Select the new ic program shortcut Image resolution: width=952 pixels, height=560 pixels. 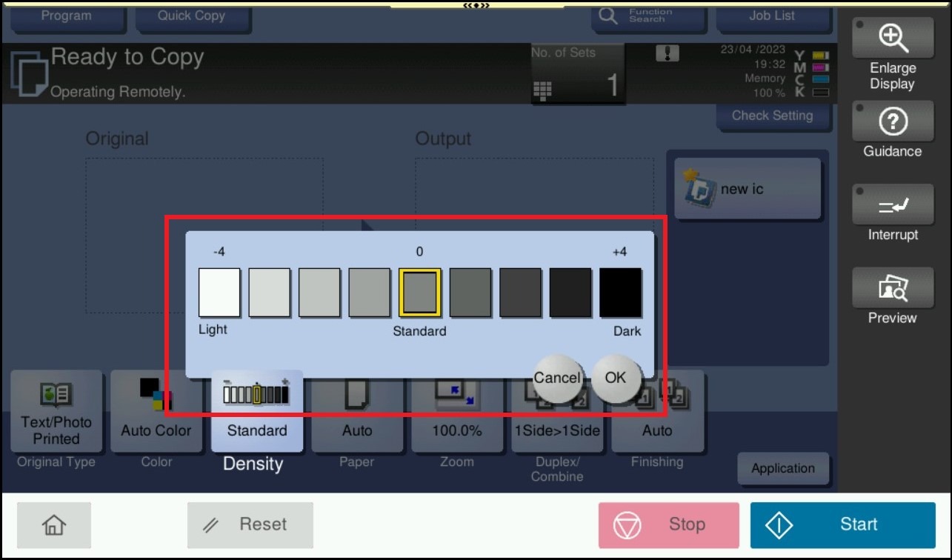748,189
